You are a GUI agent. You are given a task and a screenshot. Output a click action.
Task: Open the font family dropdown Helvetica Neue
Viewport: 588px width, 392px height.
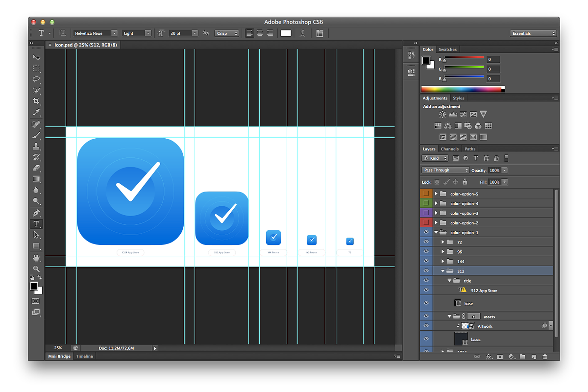(96, 33)
